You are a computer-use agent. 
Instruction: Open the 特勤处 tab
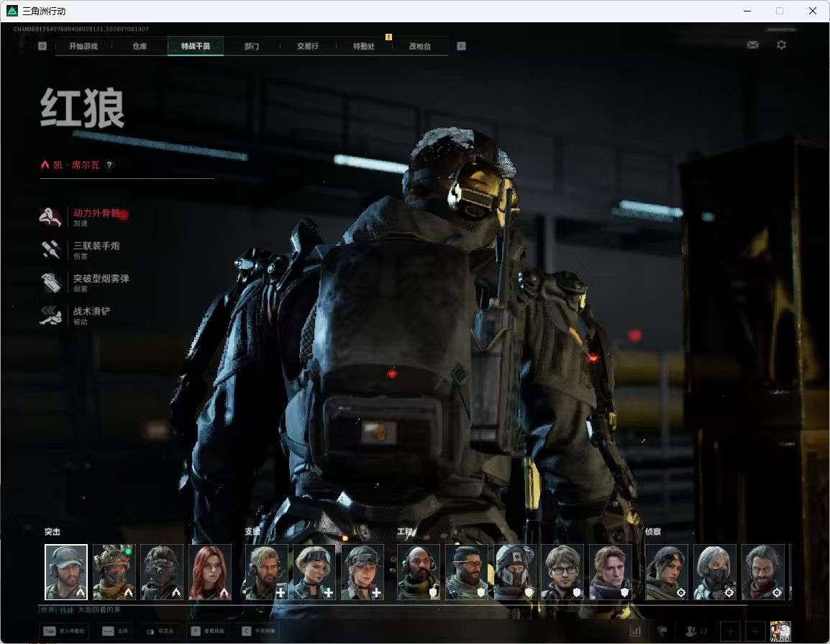[x=364, y=46]
